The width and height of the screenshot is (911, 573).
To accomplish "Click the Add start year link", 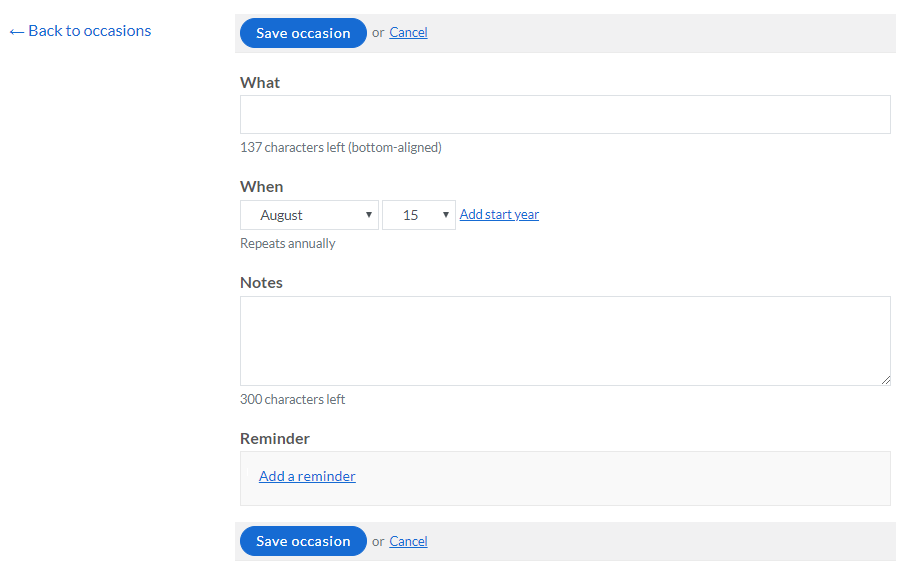I will [499, 215].
